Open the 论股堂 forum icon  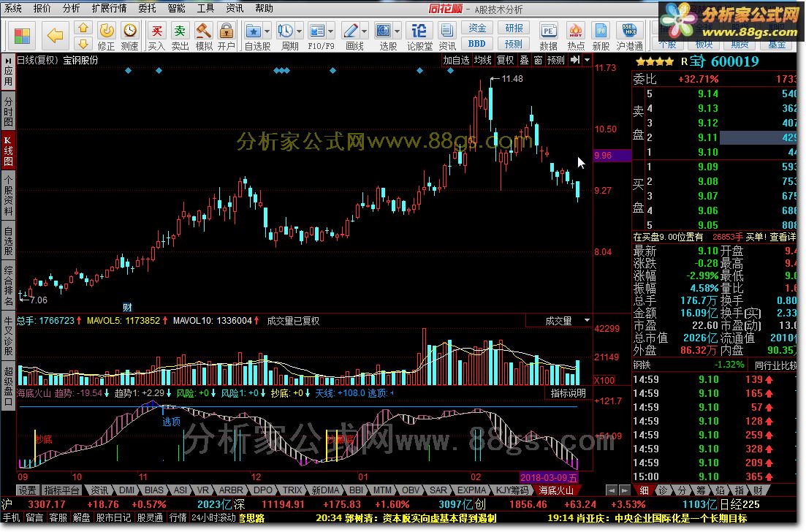point(419,36)
